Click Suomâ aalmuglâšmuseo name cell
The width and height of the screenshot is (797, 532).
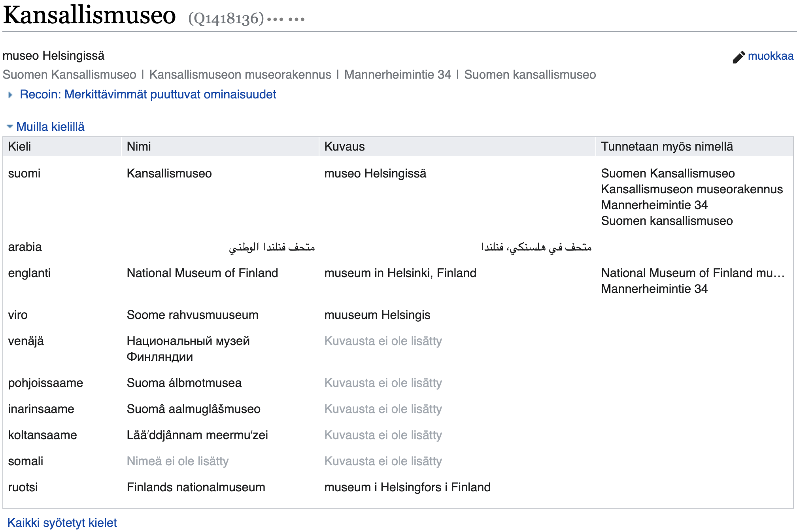click(x=193, y=409)
